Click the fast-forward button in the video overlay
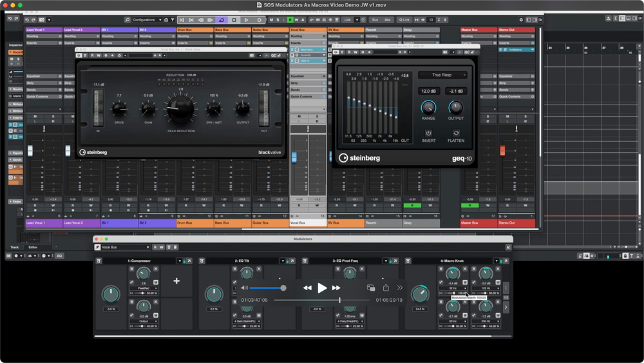Screen dimensions: 644x363 336,288
